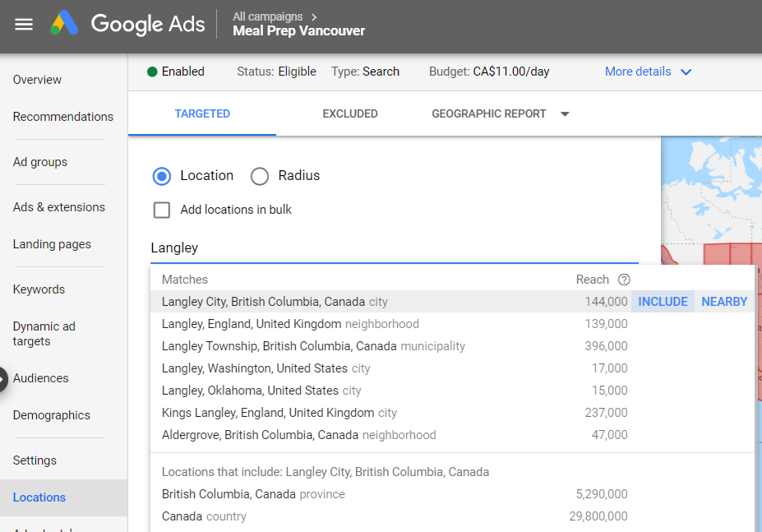Open Keywords in the sidebar

pyautogui.click(x=39, y=289)
